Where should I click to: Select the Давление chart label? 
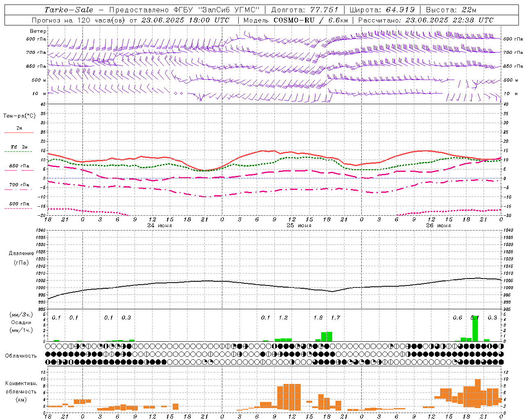[x=21, y=253]
